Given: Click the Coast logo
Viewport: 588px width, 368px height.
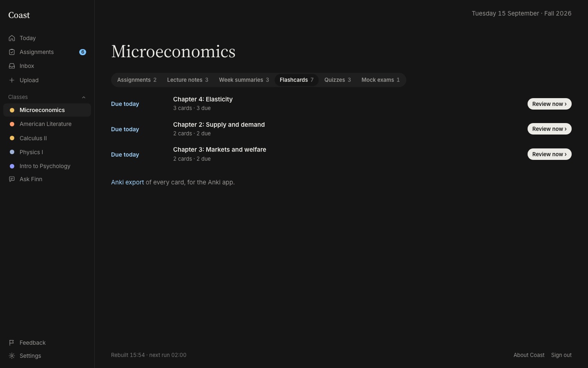Looking at the screenshot, I should tap(19, 15).
